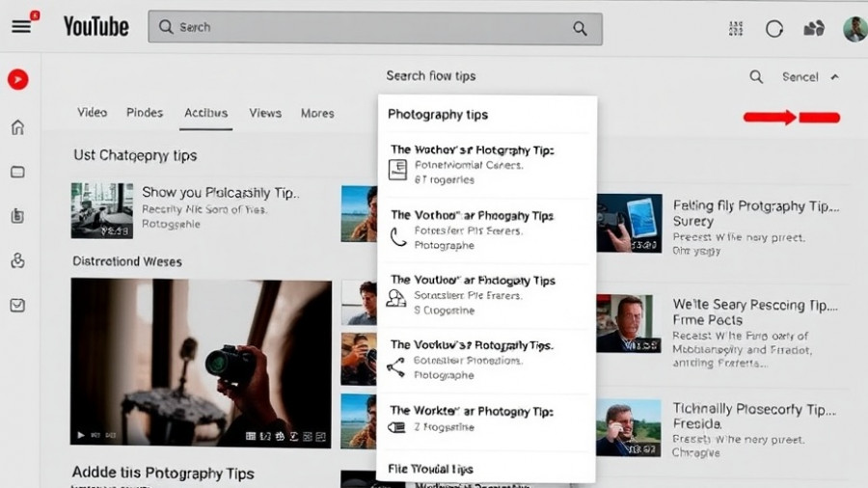Go to Home via sidebar house icon
868x488 pixels.
point(17,127)
